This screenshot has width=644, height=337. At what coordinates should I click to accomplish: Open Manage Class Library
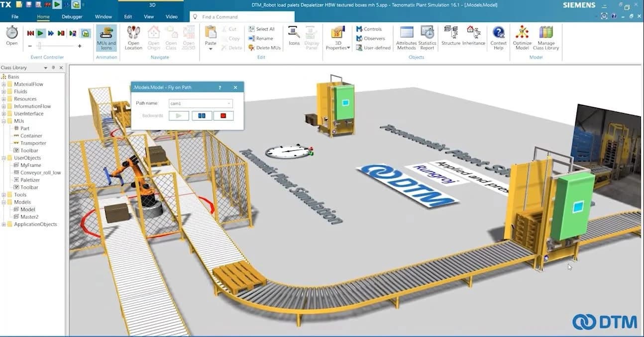pos(546,38)
